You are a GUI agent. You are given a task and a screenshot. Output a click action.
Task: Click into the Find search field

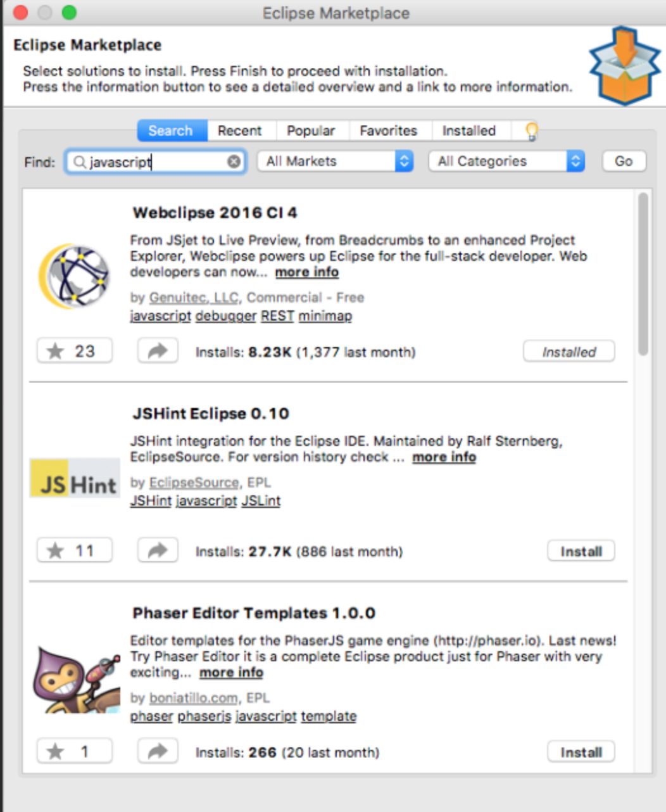[156, 162]
